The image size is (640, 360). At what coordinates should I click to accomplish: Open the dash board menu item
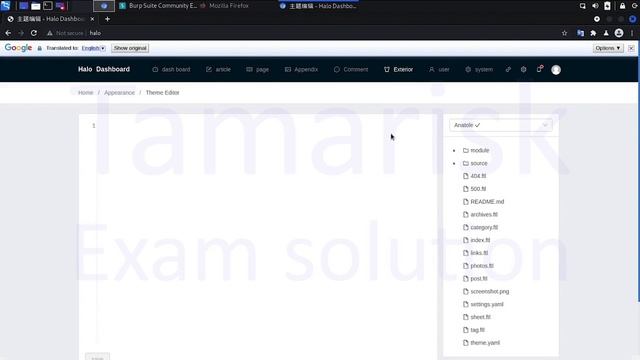[x=171, y=69]
